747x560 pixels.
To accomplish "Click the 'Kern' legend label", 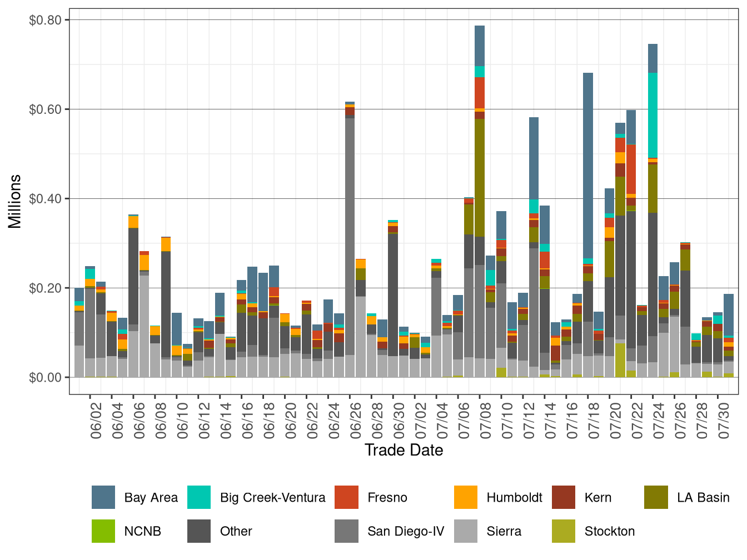I will tap(598, 498).
